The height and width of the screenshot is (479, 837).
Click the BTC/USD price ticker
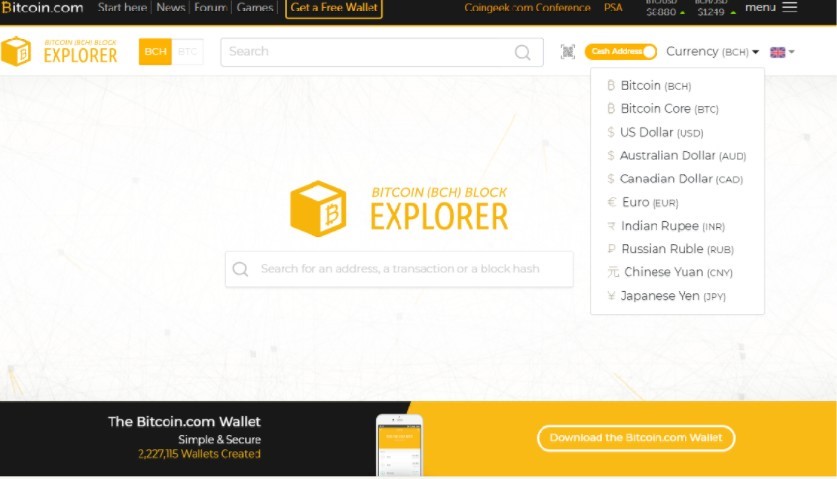(666, 8)
